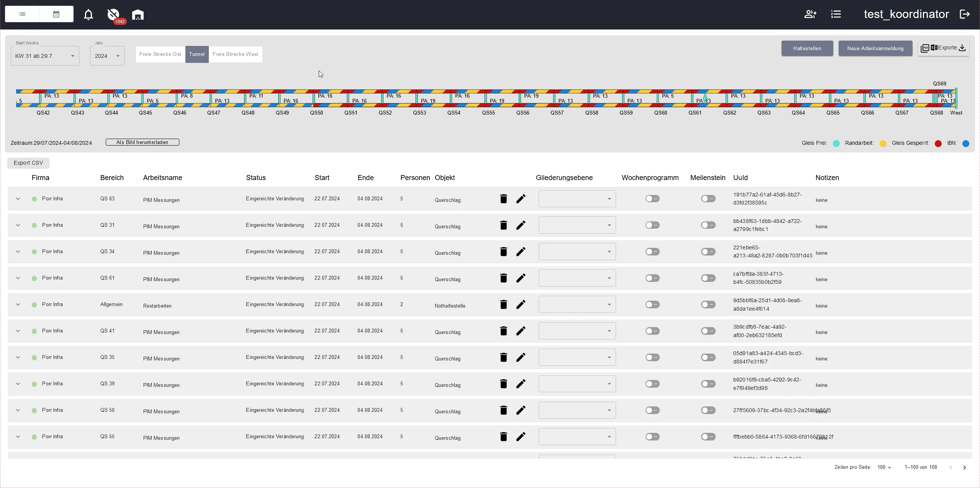Image resolution: width=980 pixels, height=488 pixels.
Task: Switch to calendar view icon
Action: (x=56, y=14)
